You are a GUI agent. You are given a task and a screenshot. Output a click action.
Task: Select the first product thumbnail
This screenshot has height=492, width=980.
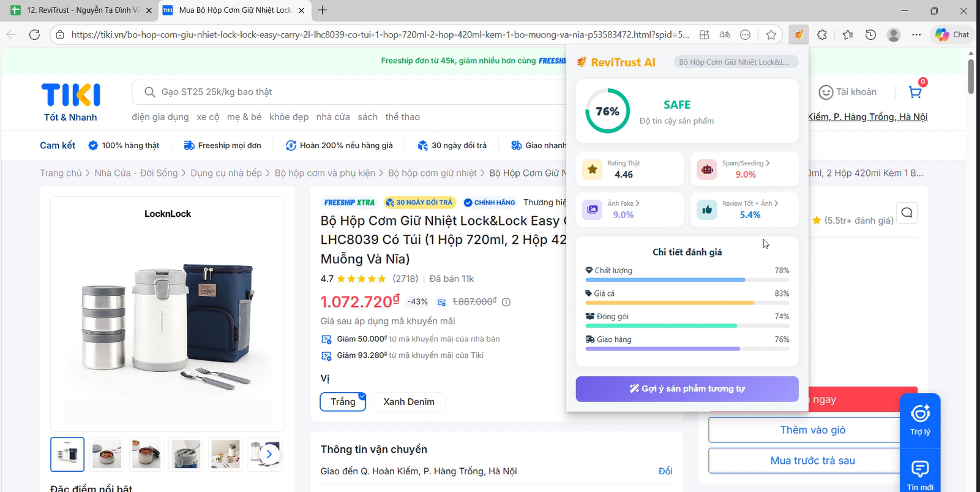67,454
